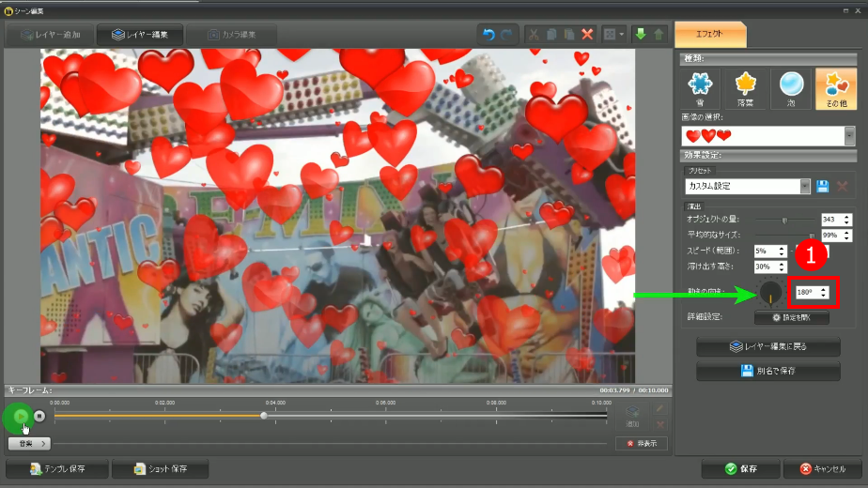Select the bubbles effect type
868x488 pixels.
[x=790, y=88]
